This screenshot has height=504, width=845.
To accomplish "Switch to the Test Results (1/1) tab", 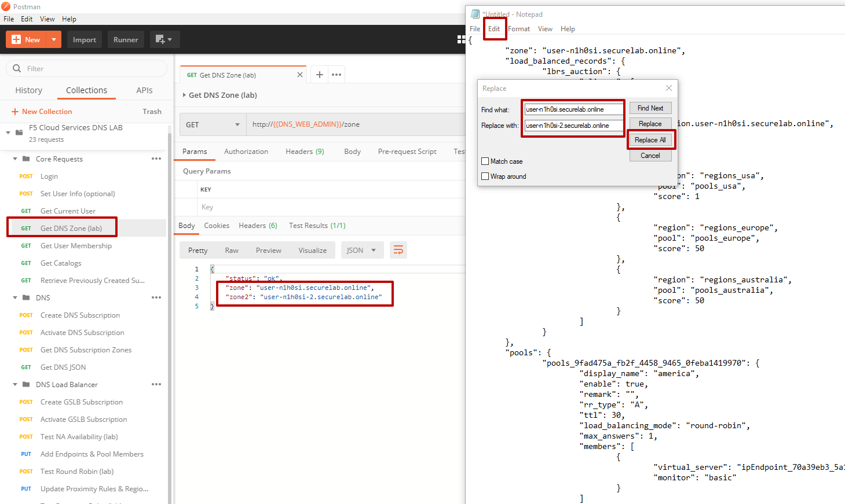I will pos(317,225).
